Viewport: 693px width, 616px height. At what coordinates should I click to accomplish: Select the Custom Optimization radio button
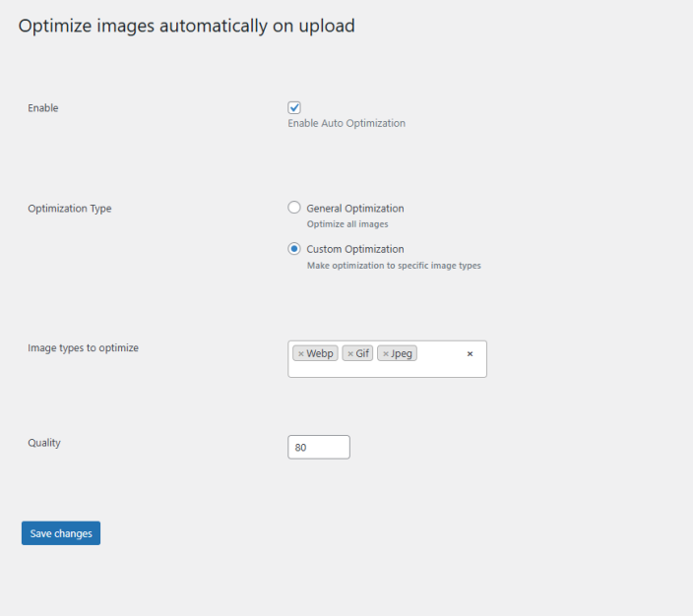[294, 249]
